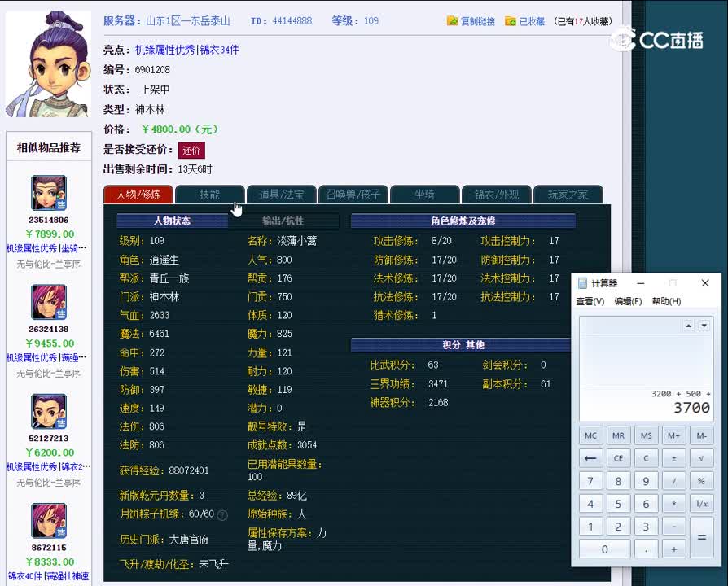Click calculator M+ button
The image size is (728, 586).
pos(674,435)
